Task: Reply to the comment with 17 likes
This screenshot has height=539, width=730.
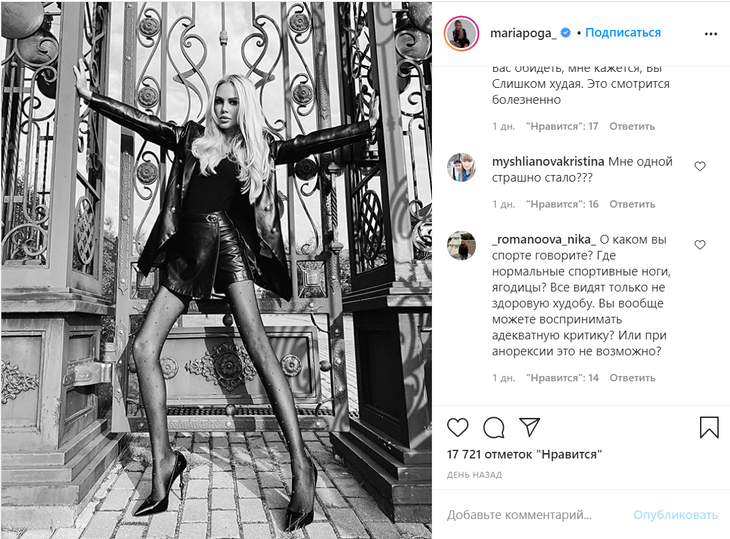Action: (632, 126)
